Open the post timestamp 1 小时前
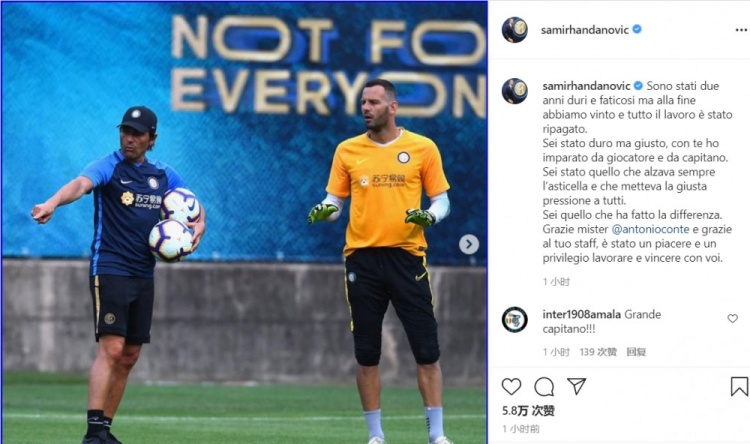 [520, 429]
